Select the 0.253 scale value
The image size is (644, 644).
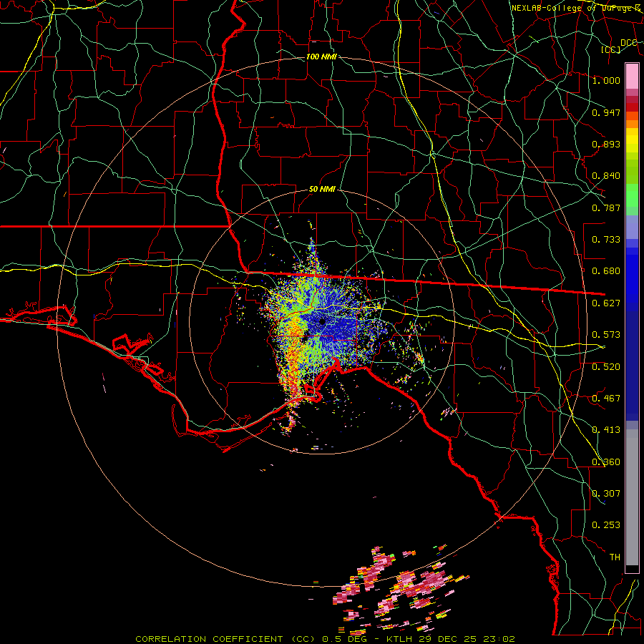(606, 525)
